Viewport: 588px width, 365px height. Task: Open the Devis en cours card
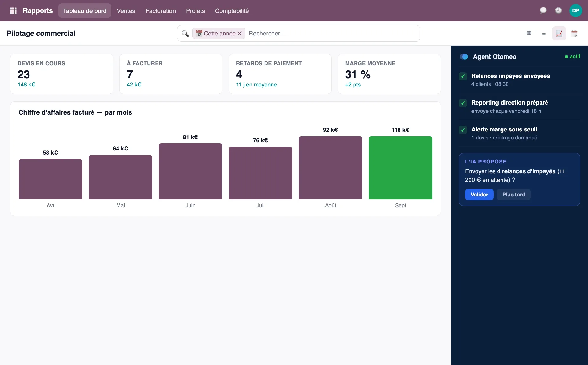62,74
